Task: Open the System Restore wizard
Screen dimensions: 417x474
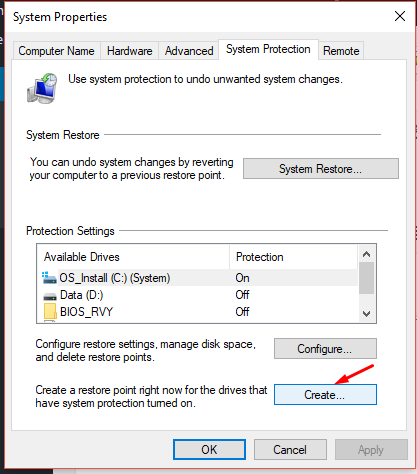Action: point(321,169)
